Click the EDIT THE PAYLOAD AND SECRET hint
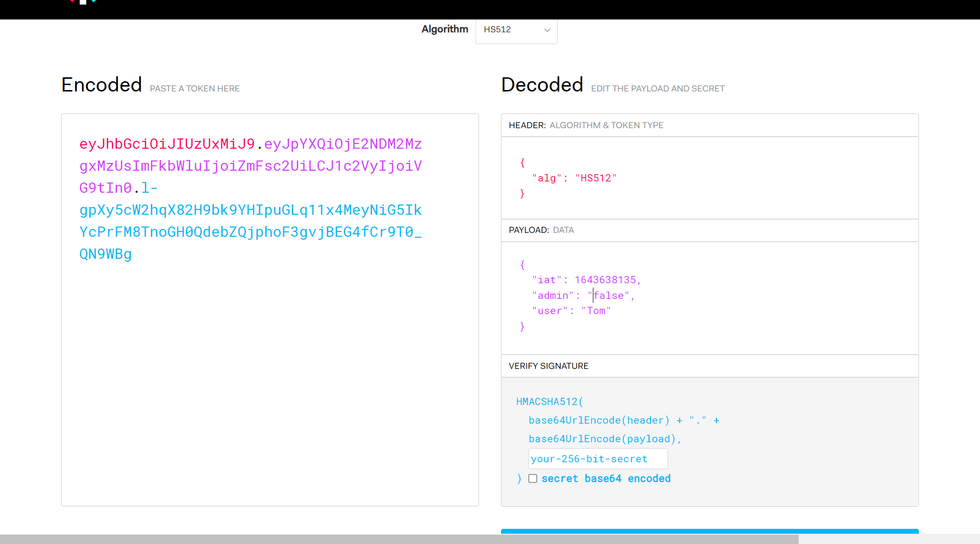The height and width of the screenshot is (544, 980). click(x=658, y=89)
